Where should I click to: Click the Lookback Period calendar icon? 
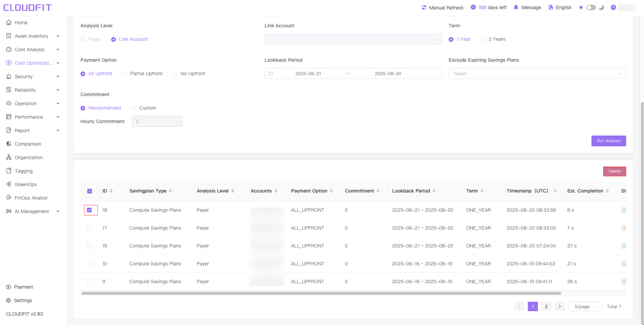tap(271, 73)
